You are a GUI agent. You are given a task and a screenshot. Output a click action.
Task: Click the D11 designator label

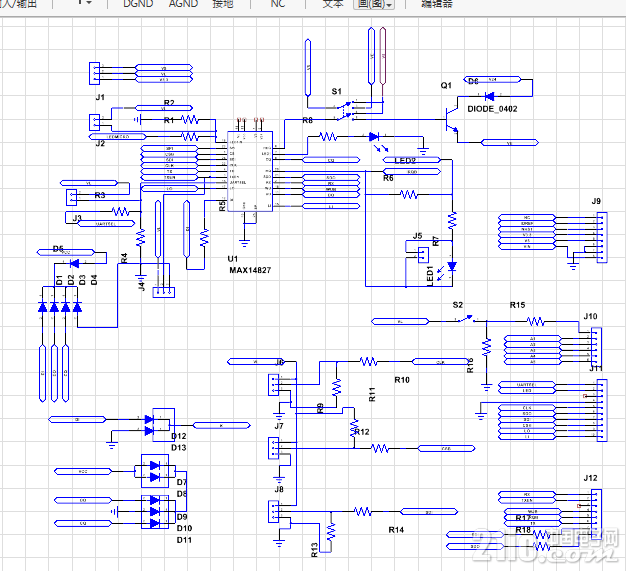point(184,540)
